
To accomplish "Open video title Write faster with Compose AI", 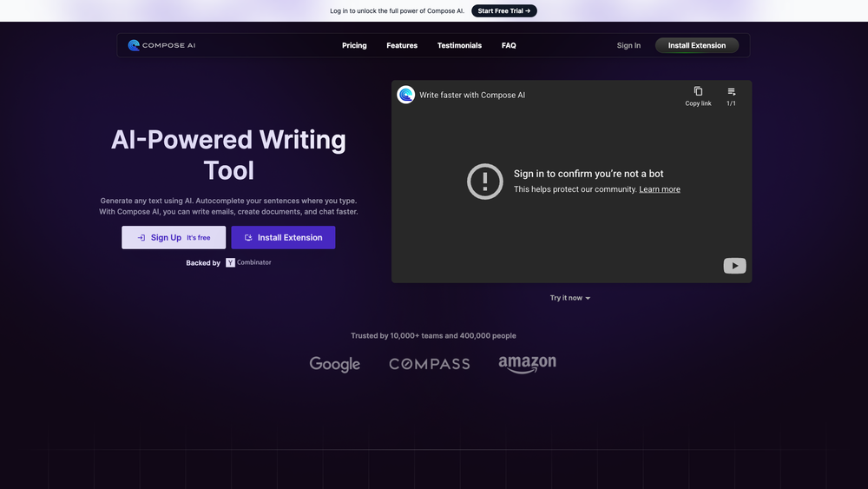I will (472, 95).
